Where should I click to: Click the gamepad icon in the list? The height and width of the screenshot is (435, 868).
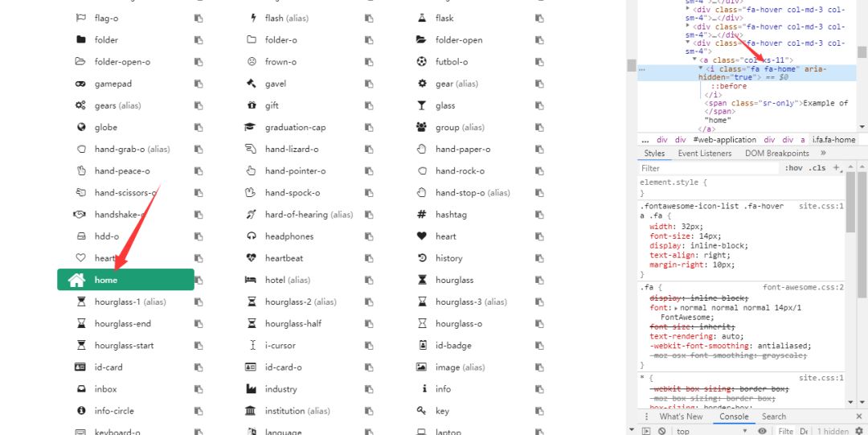pos(81,84)
